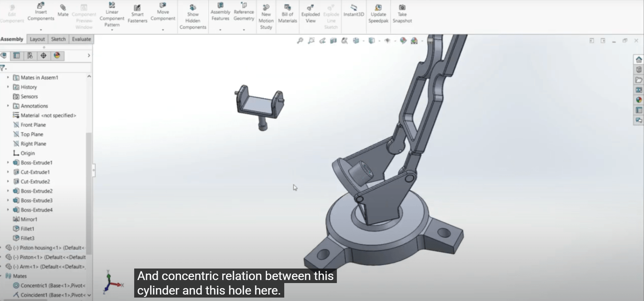Viewport: 644px width, 301px height.
Task: Click Take Snapshot
Action: click(402, 14)
